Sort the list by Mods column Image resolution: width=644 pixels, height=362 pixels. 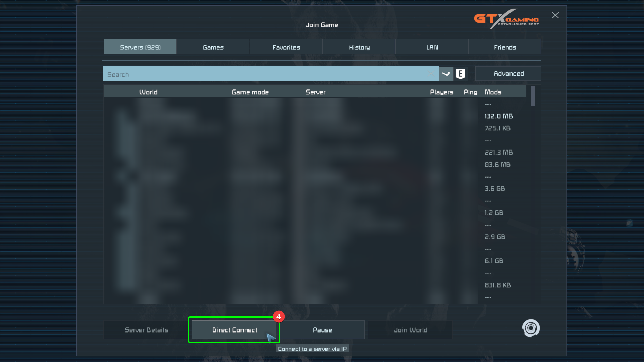[x=493, y=92]
